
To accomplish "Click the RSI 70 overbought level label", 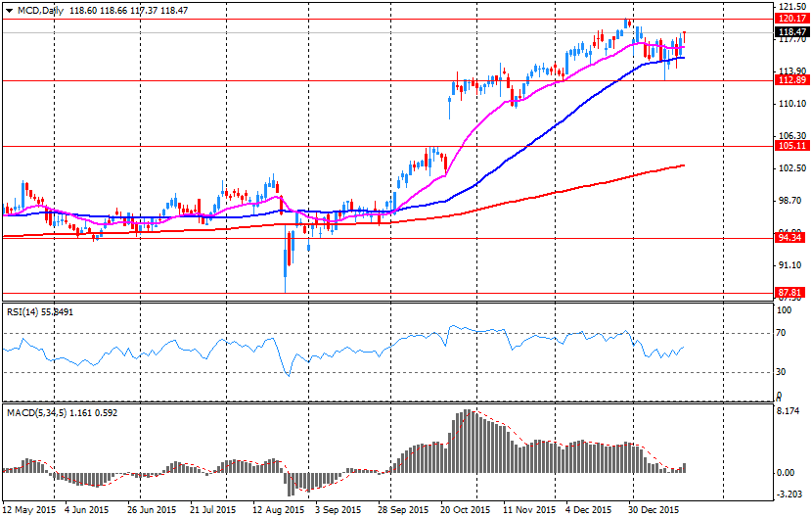I will click(x=781, y=333).
